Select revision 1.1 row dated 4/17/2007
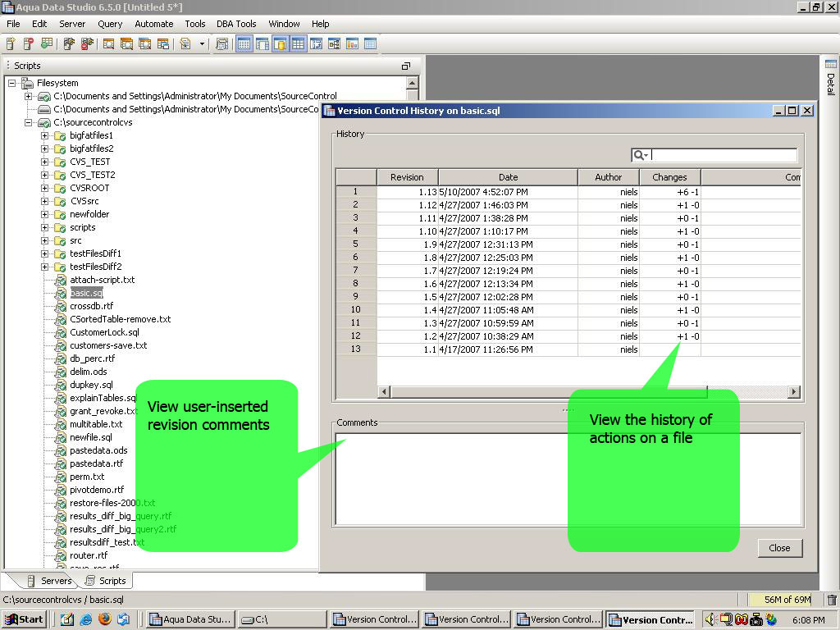Screen dimensions: 840x630 click(568, 349)
